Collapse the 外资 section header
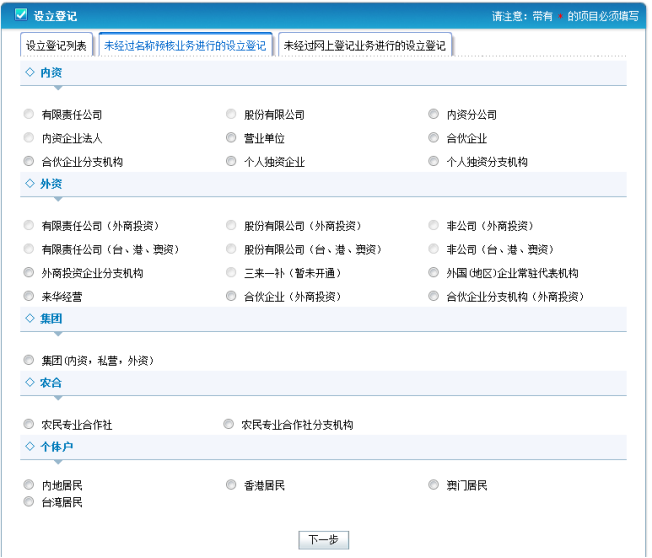Image resolution: width=652 pixels, height=558 pixels. pyautogui.click(x=323, y=184)
